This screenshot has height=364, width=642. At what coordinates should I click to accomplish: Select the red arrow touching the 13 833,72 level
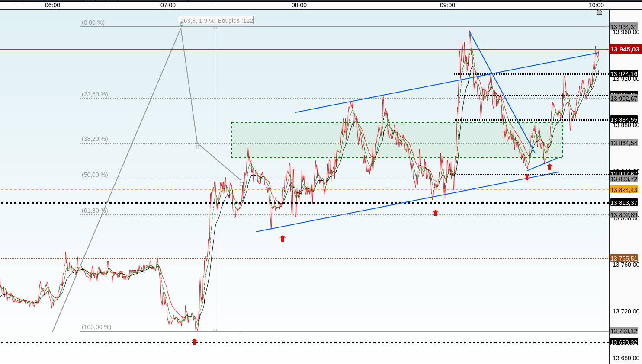tap(527, 177)
